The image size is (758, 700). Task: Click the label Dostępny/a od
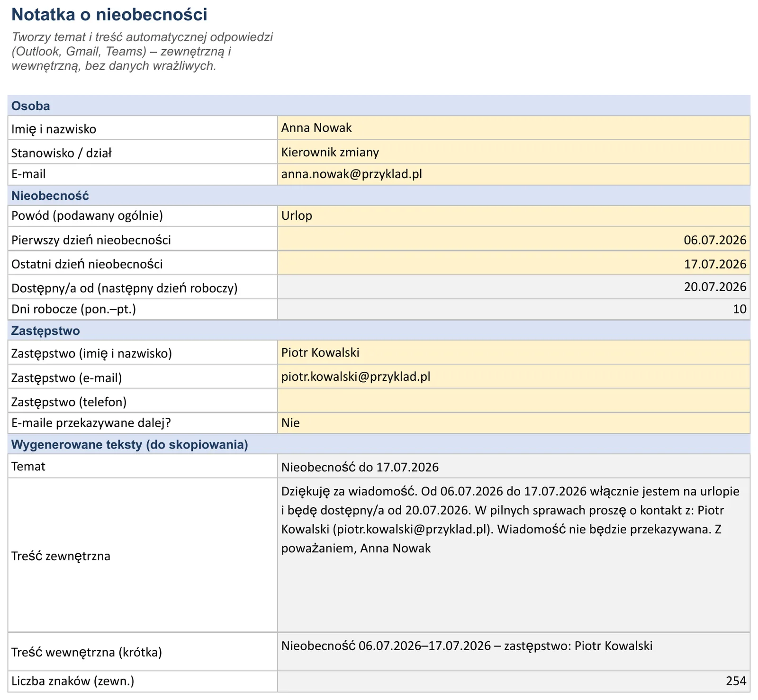point(125,288)
